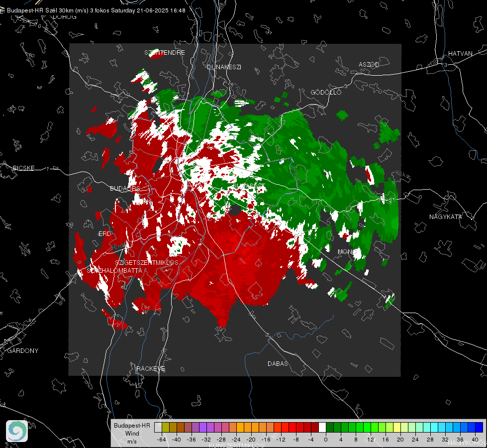Click the HATVAN town label

click(460, 54)
